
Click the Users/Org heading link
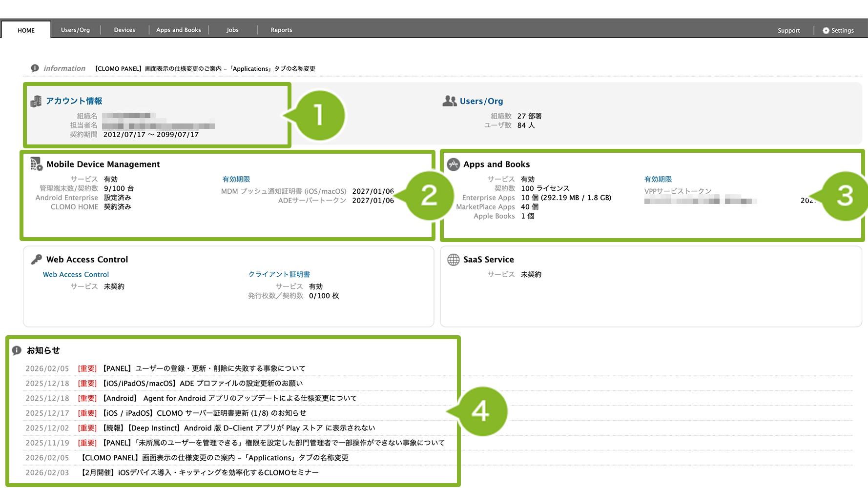click(x=481, y=101)
